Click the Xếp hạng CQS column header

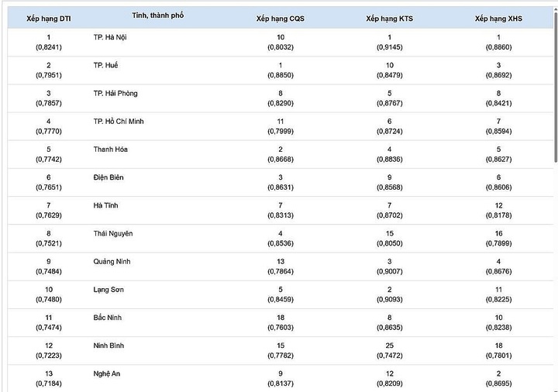click(x=280, y=18)
